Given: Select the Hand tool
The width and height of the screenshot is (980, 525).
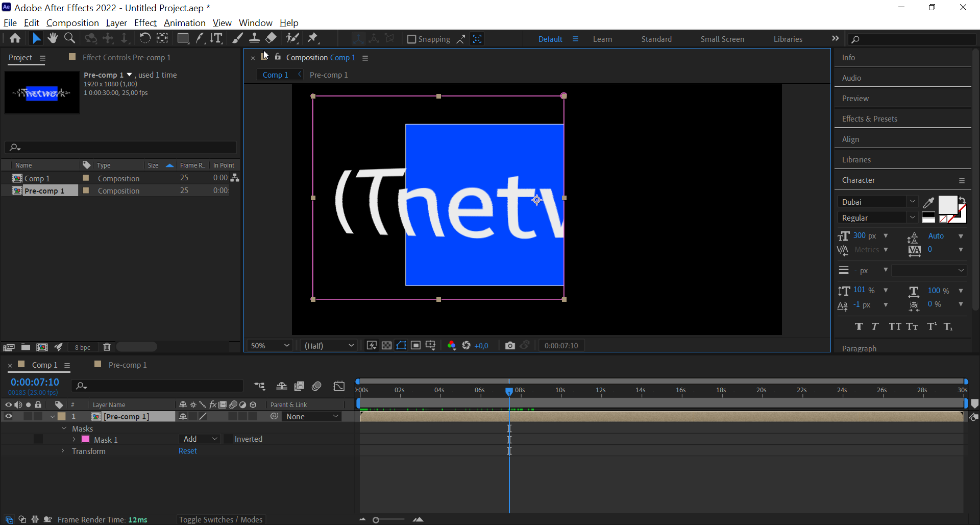Looking at the screenshot, I should tap(53, 38).
